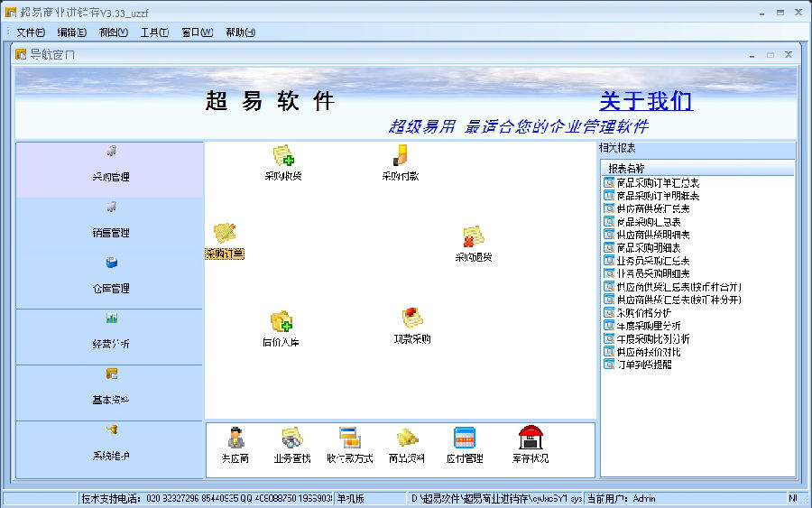Open 库存状况 inventory status icon
812x508 pixels.
tap(531, 445)
